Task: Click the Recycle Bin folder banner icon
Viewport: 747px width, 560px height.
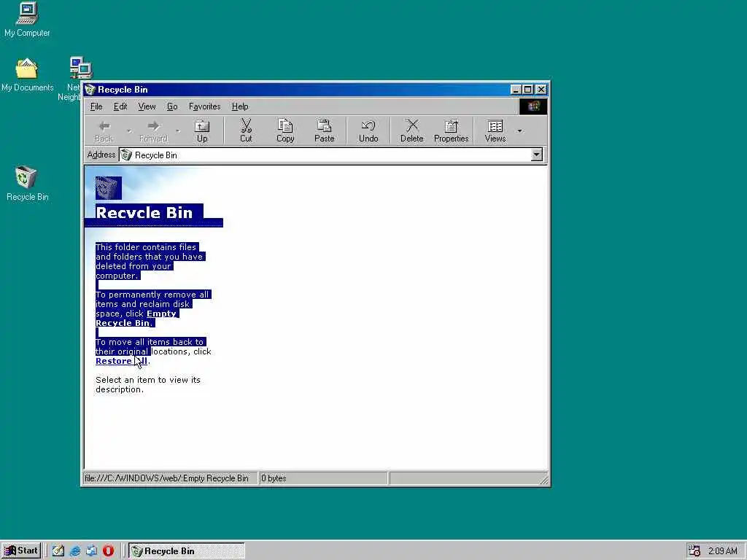Action: pos(109,187)
